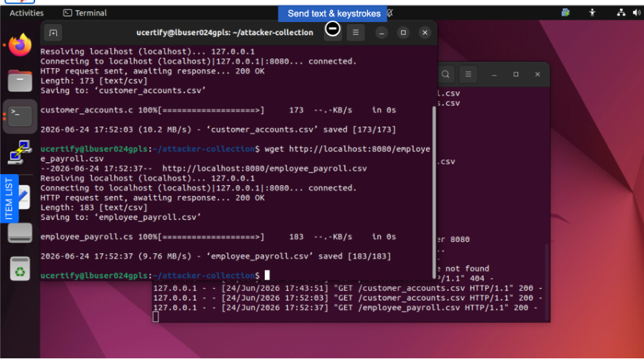Click the 17:52:03 GET /customer_accounts.csv log line
Image resolution: width=644 pixels, height=359 pixels.
pyautogui.click(x=348, y=298)
